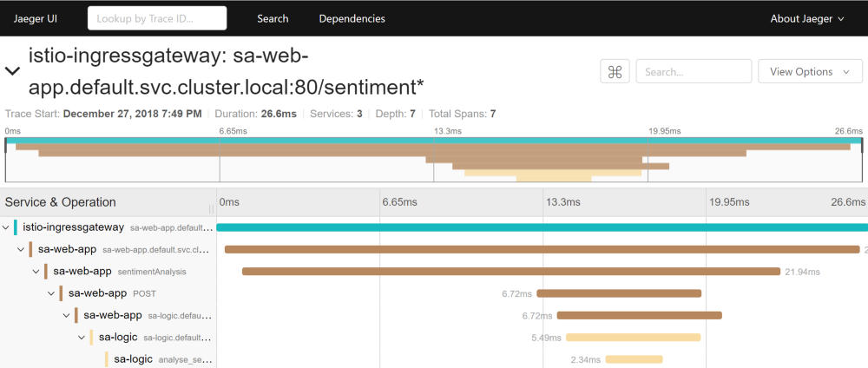Click the 5.49ms sa-logic span bar
Screen dimensions: 868x368
coord(633,338)
